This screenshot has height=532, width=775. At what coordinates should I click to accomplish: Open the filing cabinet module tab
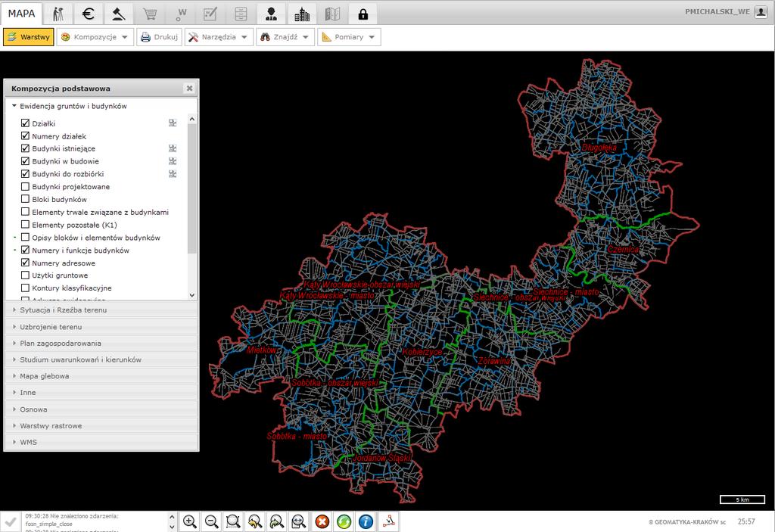(241, 14)
